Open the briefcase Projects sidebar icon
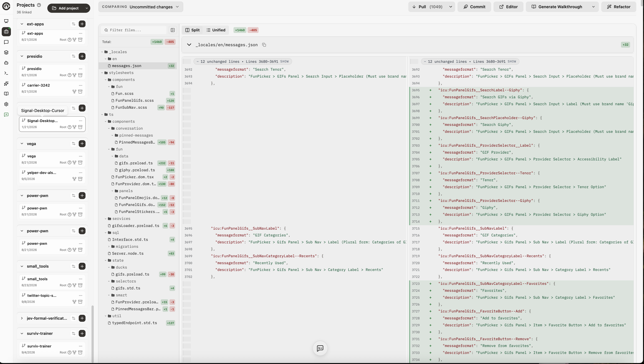 pos(6,32)
